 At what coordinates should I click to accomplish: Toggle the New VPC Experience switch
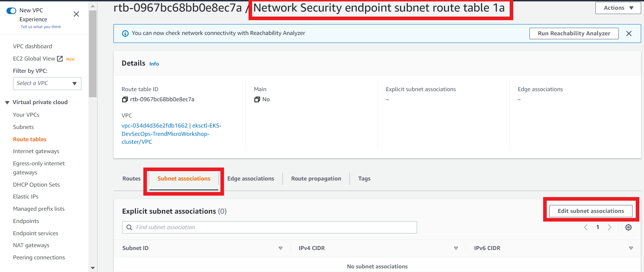[12, 10]
